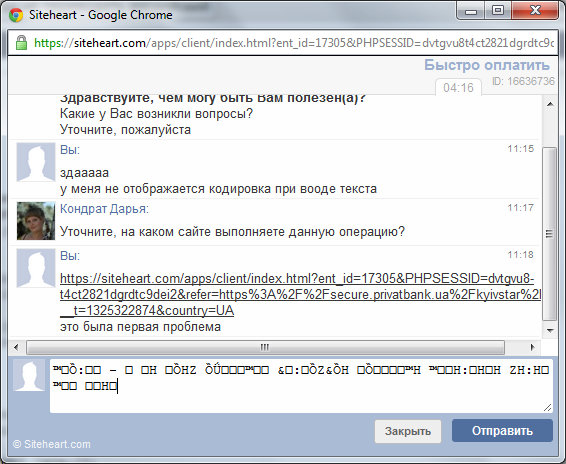Click the vertical scrollbar thumb
The height and width of the screenshot is (464, 566).
click(x=550, y=233)
